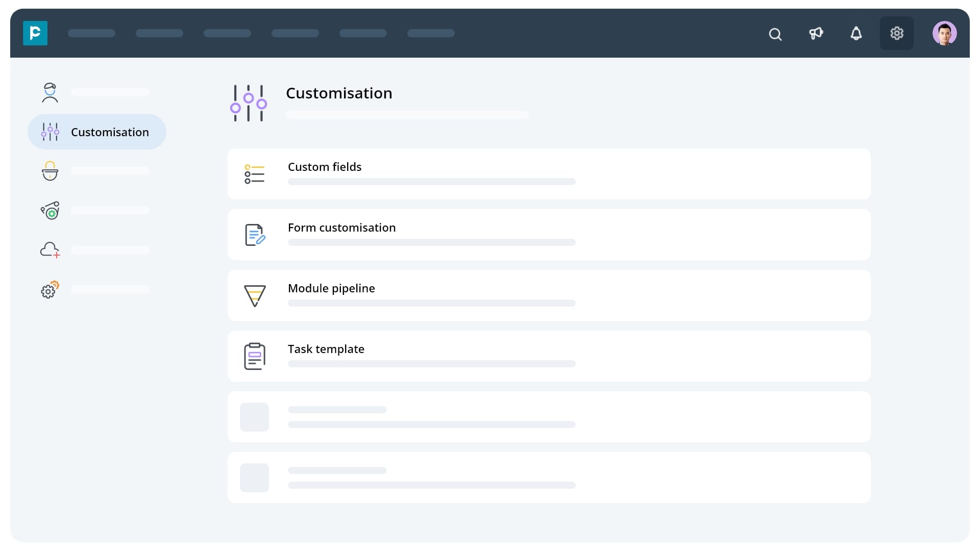Click the Customisation sliders icon beside the heading
Screen dimensions: 980x551
coord(249,103)
